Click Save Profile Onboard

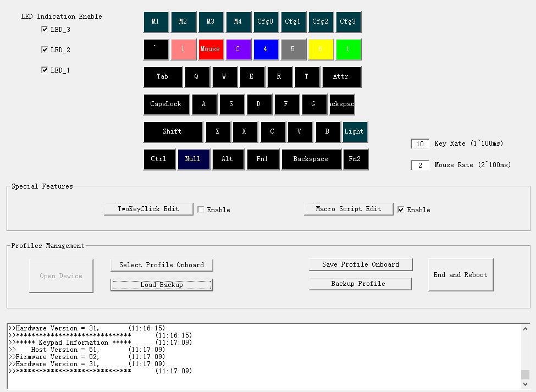(x=361, y=264)
